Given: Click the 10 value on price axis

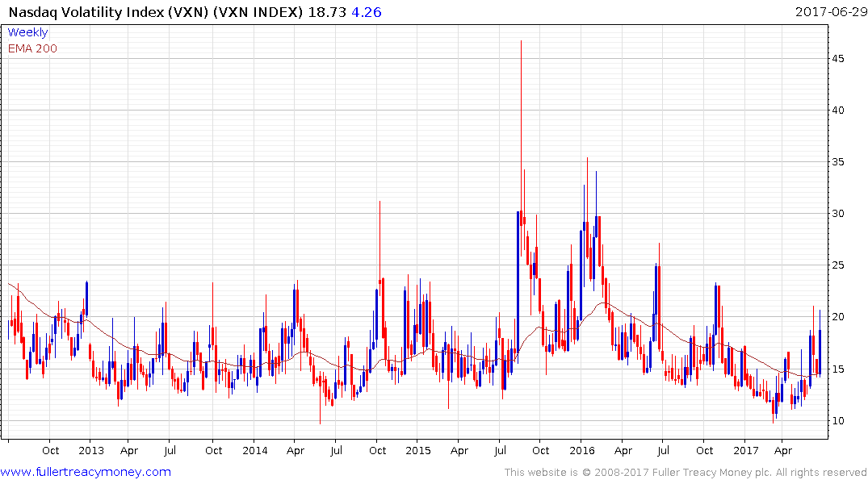Looking at the screenshot, I should pos(837,420).
